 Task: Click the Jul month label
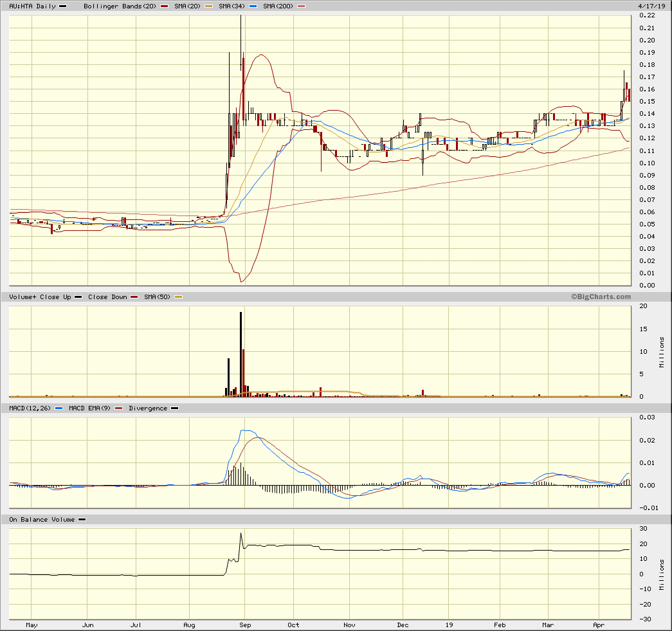click(x=136, y=625)
